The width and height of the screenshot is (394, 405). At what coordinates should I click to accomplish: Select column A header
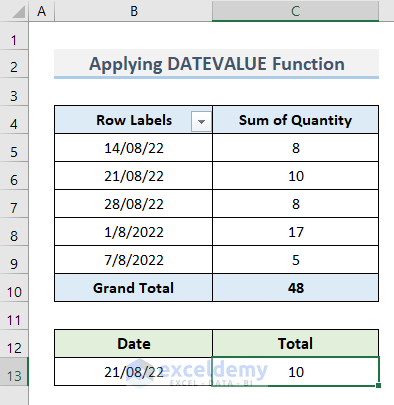point(42,11)
